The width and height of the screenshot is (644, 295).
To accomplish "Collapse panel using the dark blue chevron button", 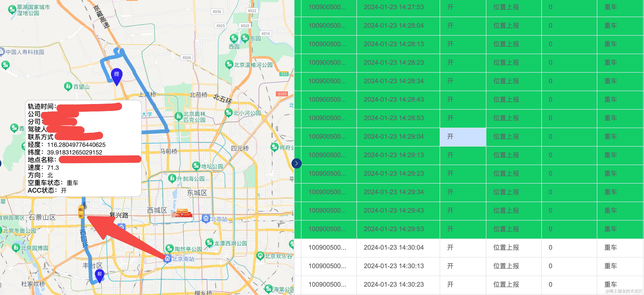I will (296, 163).
